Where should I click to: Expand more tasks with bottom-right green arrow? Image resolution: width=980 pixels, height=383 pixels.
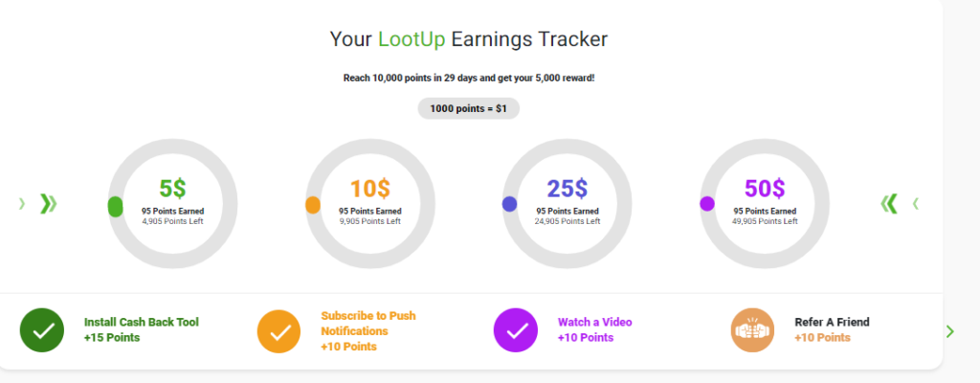[x=950, y=331]
